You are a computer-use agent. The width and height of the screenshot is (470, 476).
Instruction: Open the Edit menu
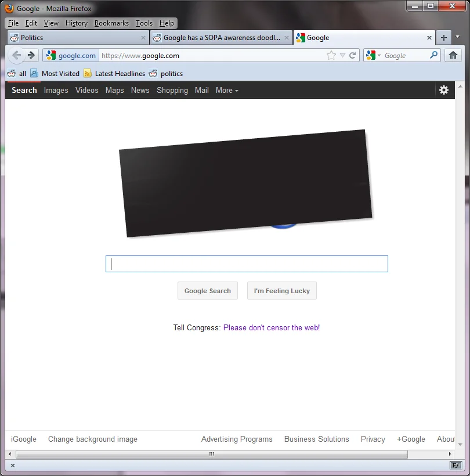[31, 23]
